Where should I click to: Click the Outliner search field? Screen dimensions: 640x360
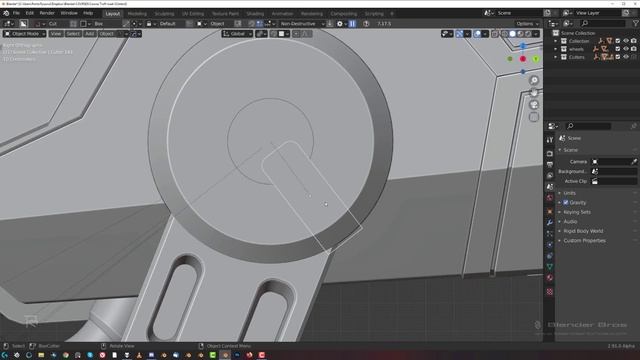pyautogui.click(x=603, y=24)
